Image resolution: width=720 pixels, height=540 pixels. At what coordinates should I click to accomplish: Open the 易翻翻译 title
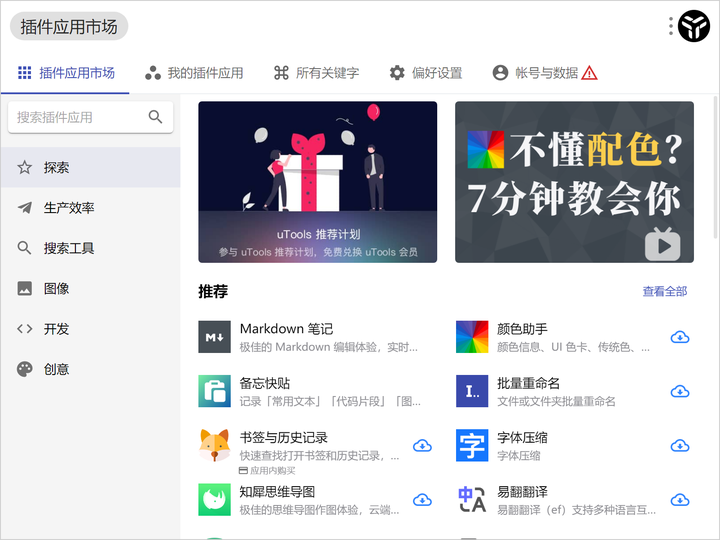click(522, 492)
